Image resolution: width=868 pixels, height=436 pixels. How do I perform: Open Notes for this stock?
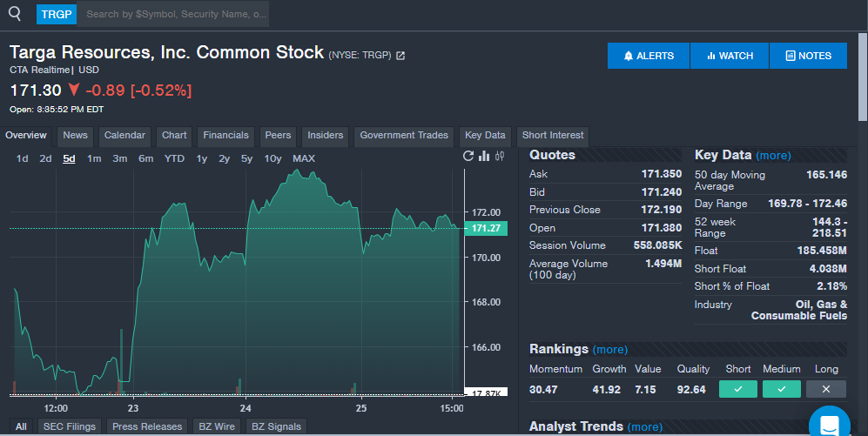click(x=808, y=56)
